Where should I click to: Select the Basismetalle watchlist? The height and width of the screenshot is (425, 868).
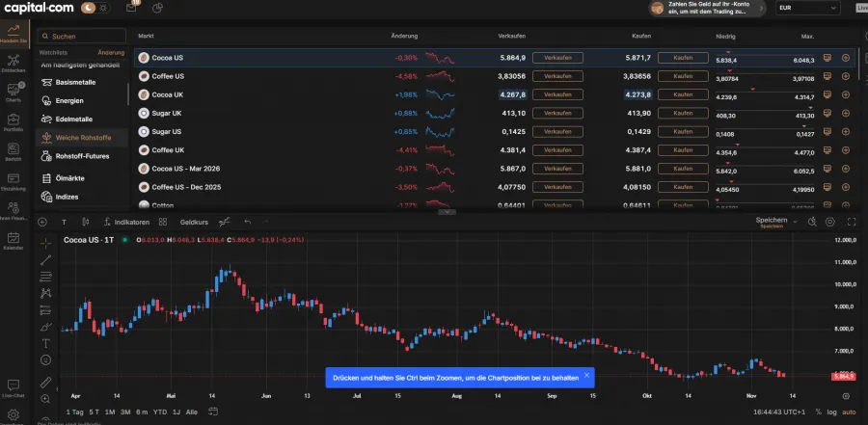83,83
